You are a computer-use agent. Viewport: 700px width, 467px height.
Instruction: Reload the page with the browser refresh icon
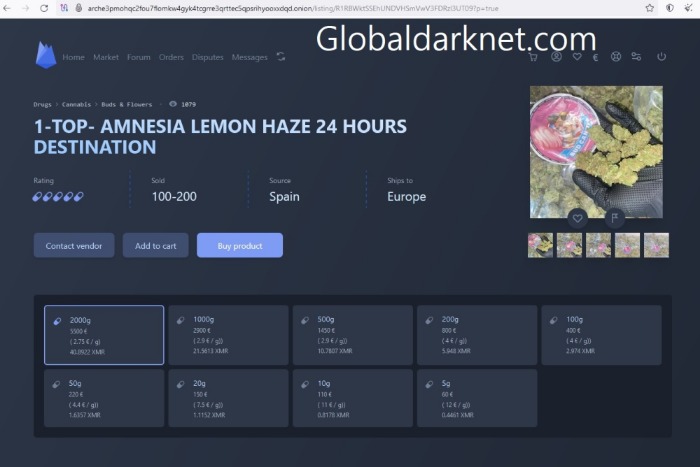point(44,8)
